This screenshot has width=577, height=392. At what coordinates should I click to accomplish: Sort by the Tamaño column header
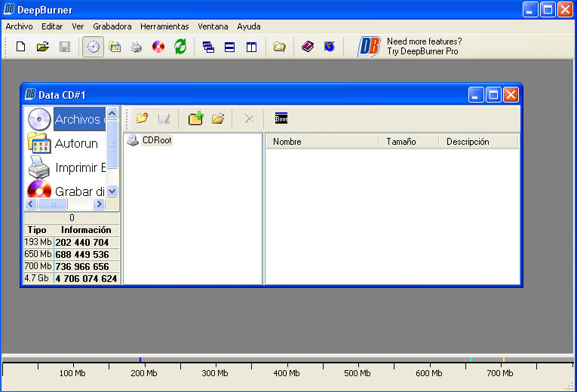click(x=409, y=142)
